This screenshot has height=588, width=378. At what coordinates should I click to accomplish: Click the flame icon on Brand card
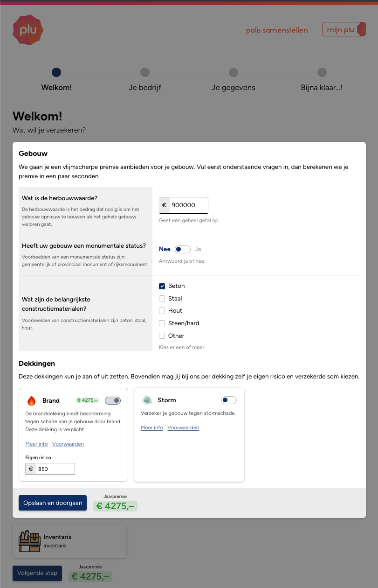(31, 400)
